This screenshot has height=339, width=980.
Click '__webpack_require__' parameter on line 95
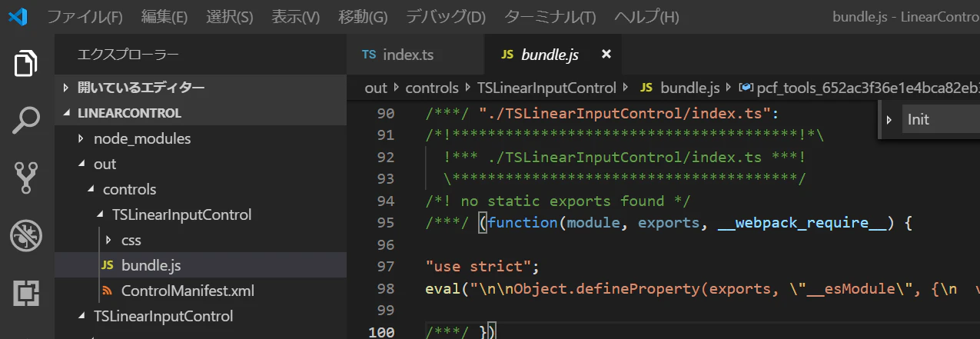pos(802,223)
